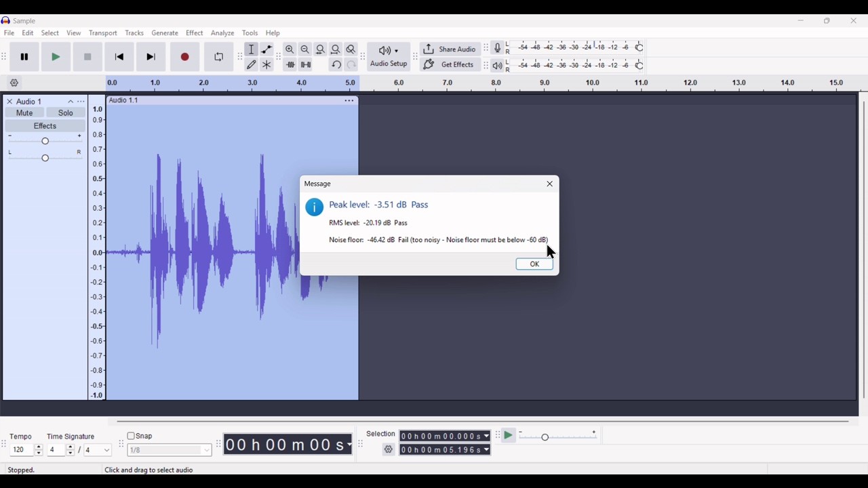
Task: Open selection toolbar settings gear
Action: (x=389, y=449)
